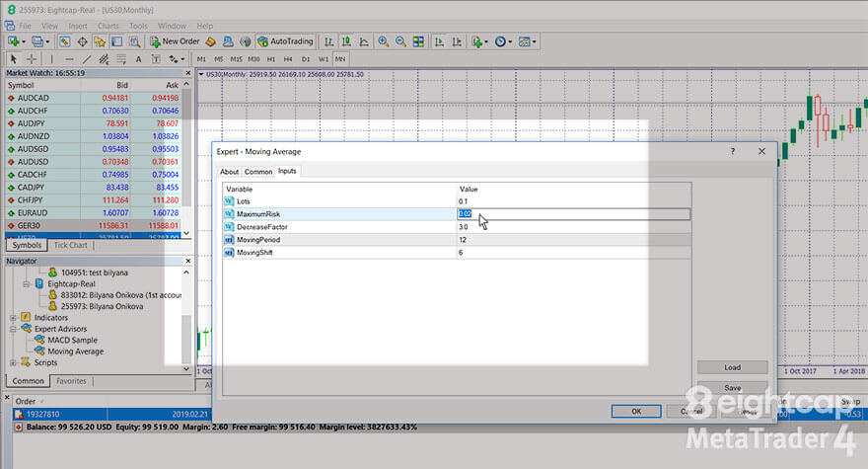Toggle the Market Watch window icon
Screen dimensions: 868x469
coord(65,41)
